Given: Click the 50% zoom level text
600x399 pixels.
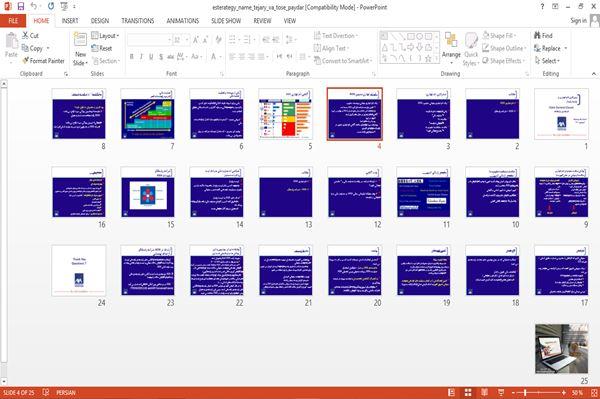Looking at the screenshot, I should pyautogui.click(x=577, y=392).
